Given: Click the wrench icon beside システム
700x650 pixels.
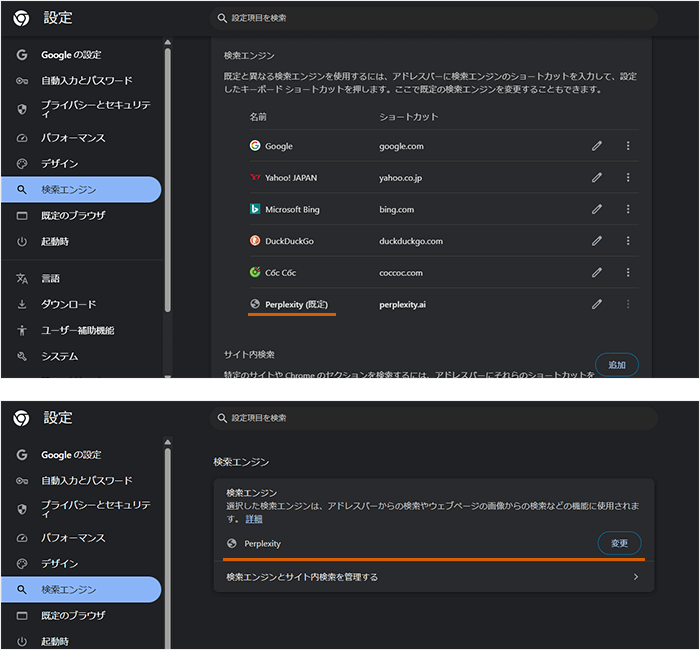Looking at the screenshot, I should pyautogui.click(x=22, y=356).
